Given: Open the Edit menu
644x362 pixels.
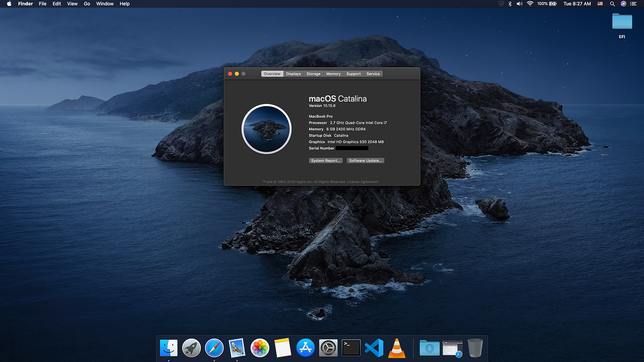Looking at the screenshot, I should [x=56, y=4].
